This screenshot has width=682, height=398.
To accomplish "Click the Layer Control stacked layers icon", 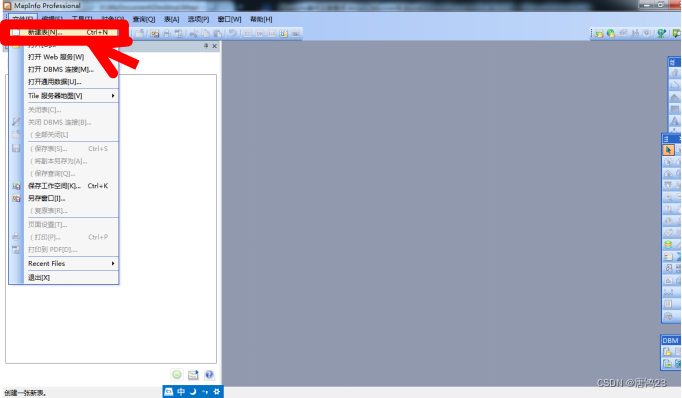I will [669, 245].
